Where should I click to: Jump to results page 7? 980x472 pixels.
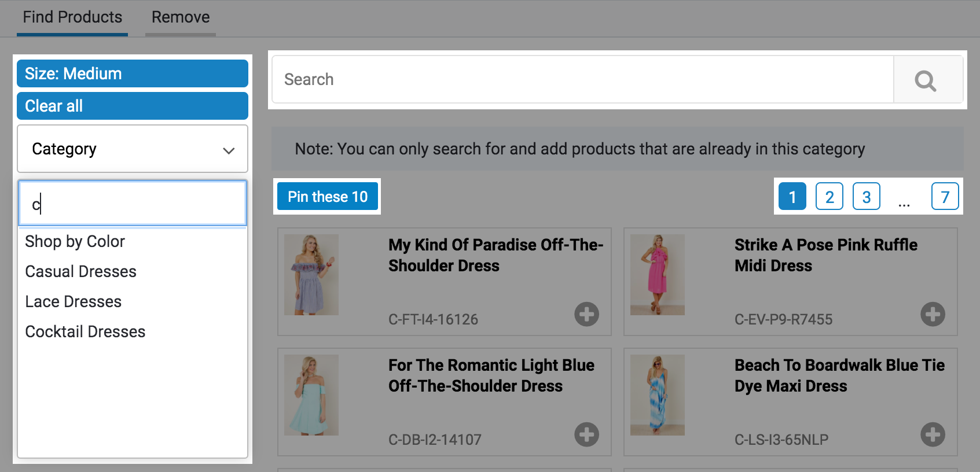pos(945,197)
